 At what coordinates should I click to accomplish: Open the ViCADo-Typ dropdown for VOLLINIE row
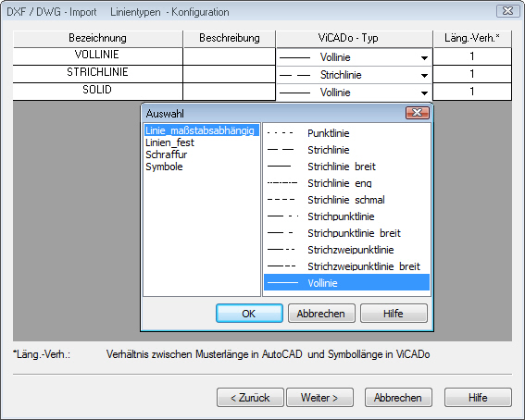coord(424,58)
